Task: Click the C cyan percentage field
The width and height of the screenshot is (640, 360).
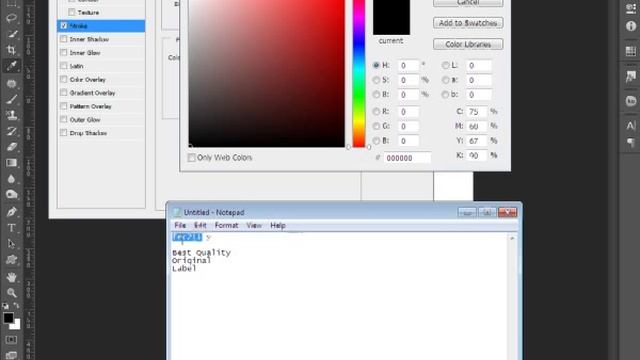Action: coord(477,111)
